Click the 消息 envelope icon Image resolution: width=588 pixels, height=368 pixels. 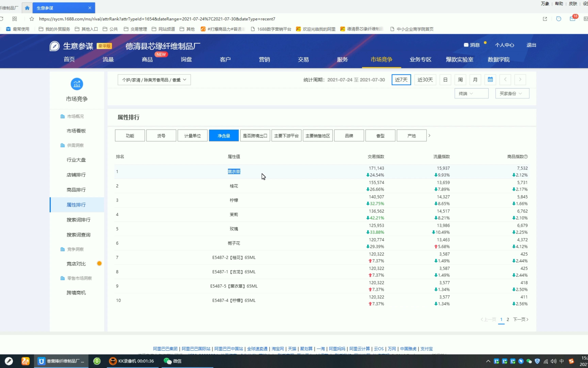tap(466, 45)
